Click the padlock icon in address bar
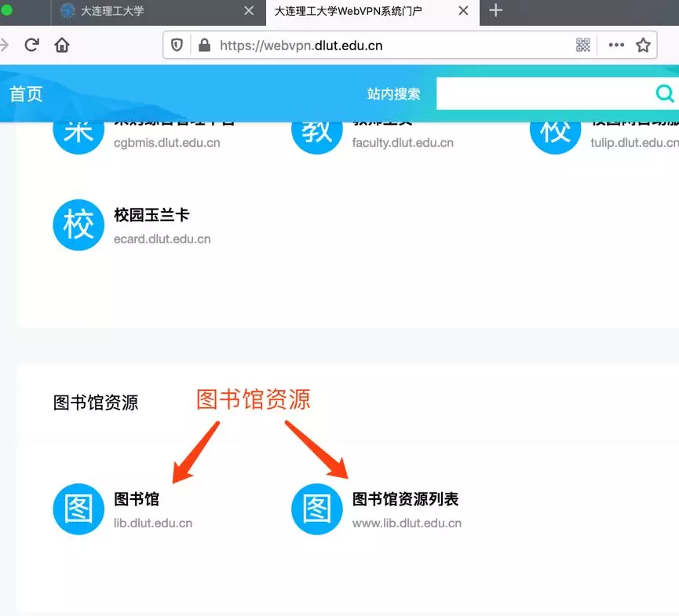 click(x=204, y=45)
